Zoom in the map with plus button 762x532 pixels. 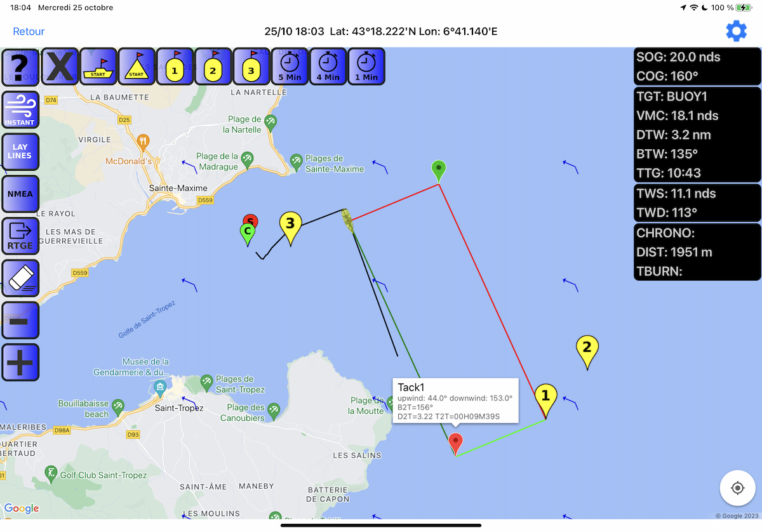21,362
